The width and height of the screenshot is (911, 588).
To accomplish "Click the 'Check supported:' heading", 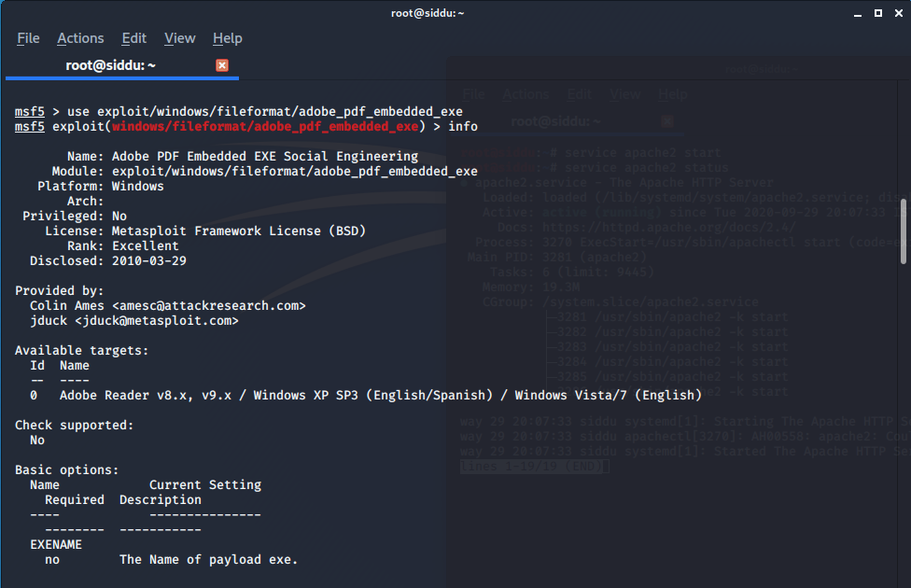I will click(75, 426).
